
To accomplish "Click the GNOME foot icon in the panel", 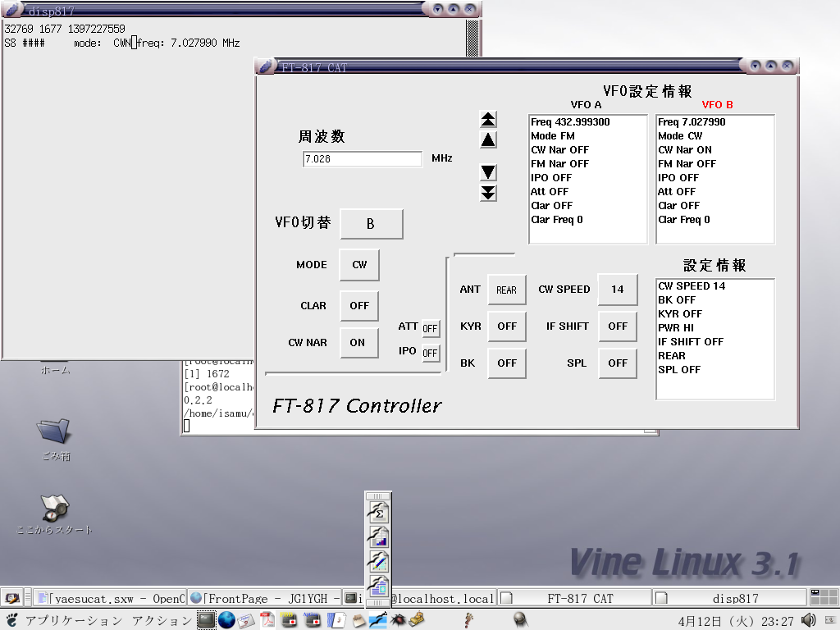I will [12, 620].
